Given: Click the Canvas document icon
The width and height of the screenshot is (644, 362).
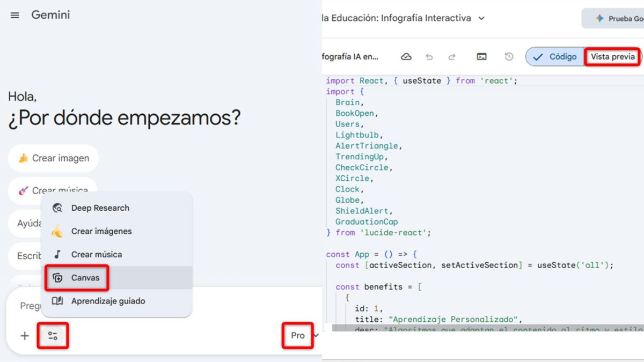Looking at the screenshot, I should [x=57, y=278].
